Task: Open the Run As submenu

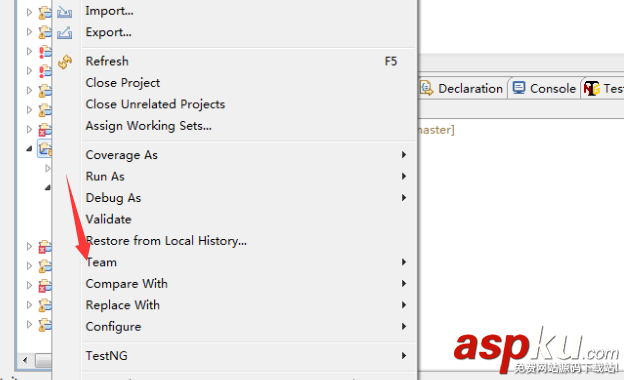Action: pos(249,176)
